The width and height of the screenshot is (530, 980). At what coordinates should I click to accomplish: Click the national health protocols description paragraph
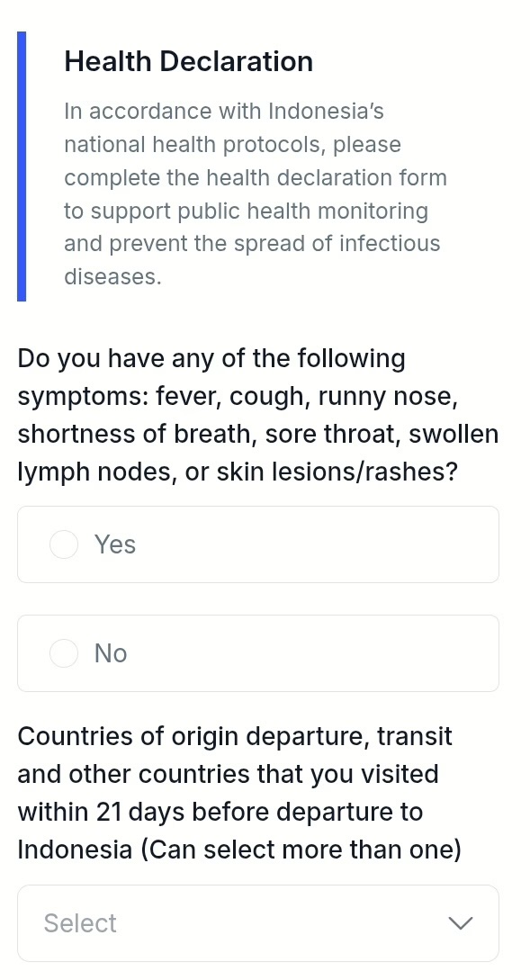tap(256, 193)
